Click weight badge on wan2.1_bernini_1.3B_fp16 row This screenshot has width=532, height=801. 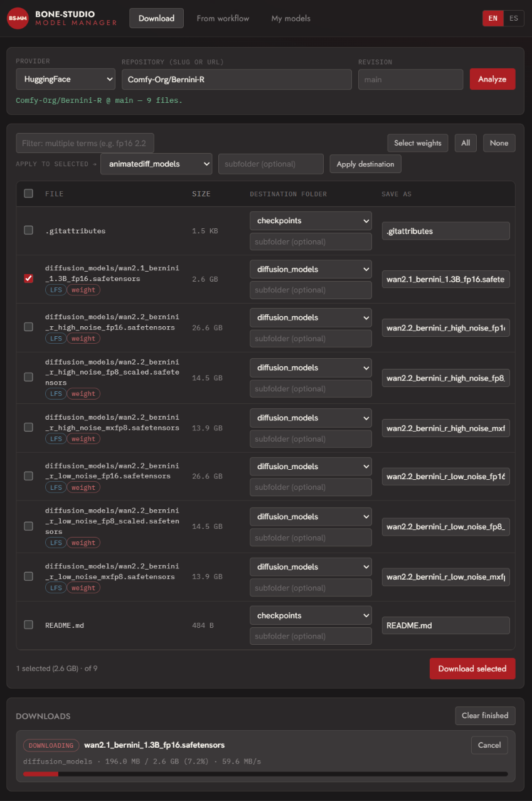point(83,290)
